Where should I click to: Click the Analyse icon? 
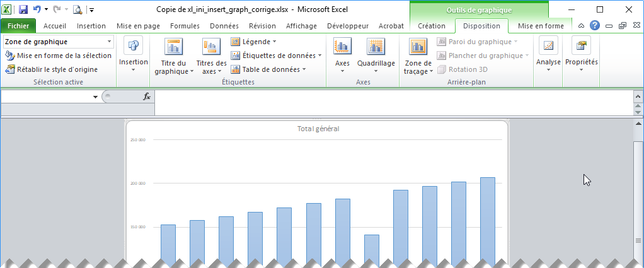point(548,47)
